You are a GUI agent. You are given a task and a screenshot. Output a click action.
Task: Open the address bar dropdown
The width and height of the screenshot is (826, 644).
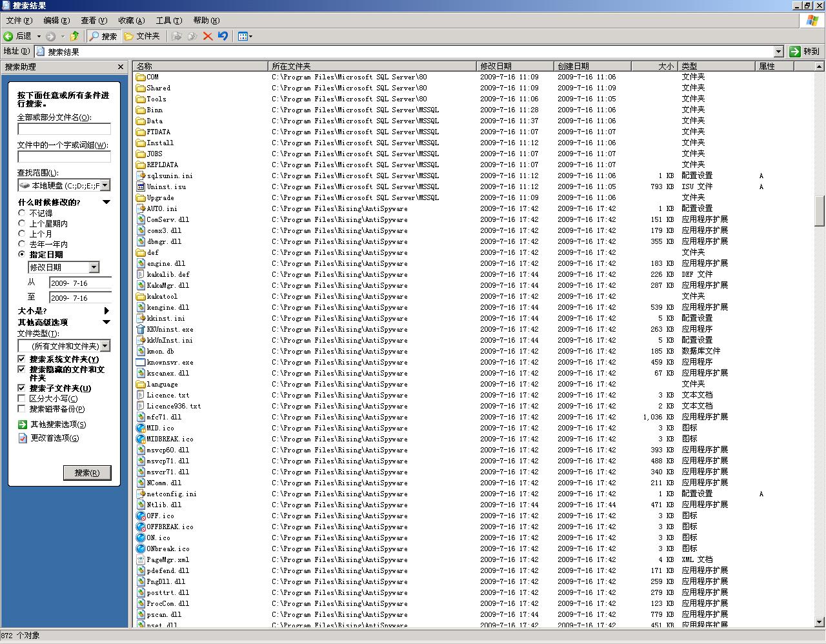click(778, 52)
